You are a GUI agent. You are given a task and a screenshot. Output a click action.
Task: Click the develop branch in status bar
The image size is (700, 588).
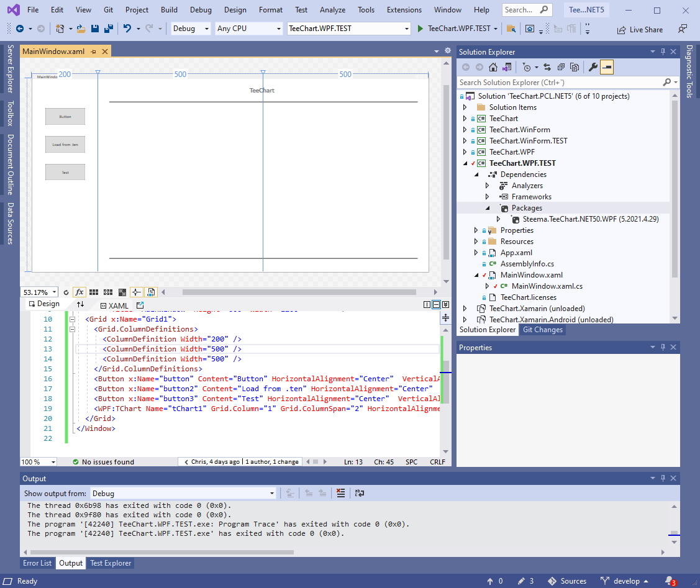tap(624, 581)
